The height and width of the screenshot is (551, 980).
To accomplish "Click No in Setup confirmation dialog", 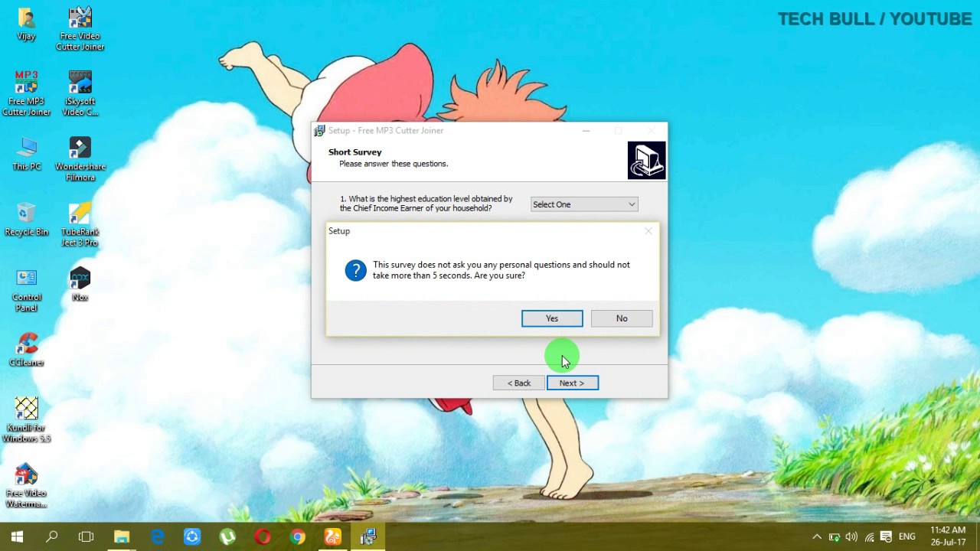I will coord(622,318).
